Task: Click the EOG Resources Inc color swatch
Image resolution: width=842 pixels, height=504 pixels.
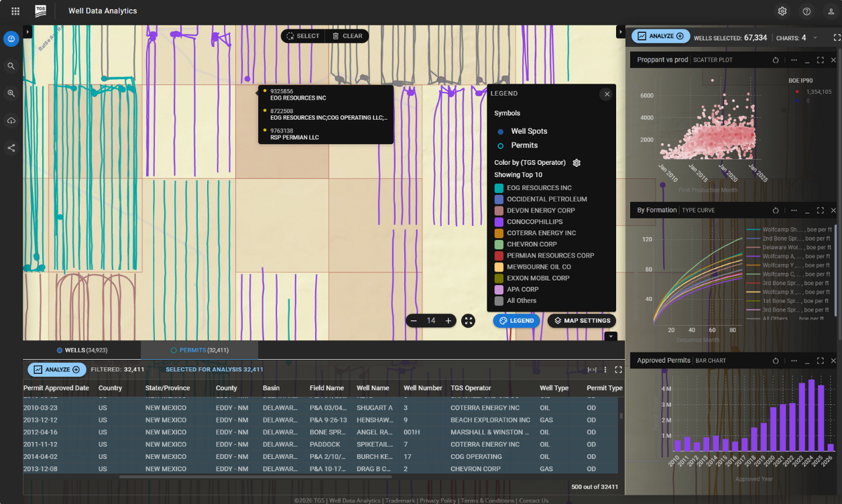Action: coord(499,188)
